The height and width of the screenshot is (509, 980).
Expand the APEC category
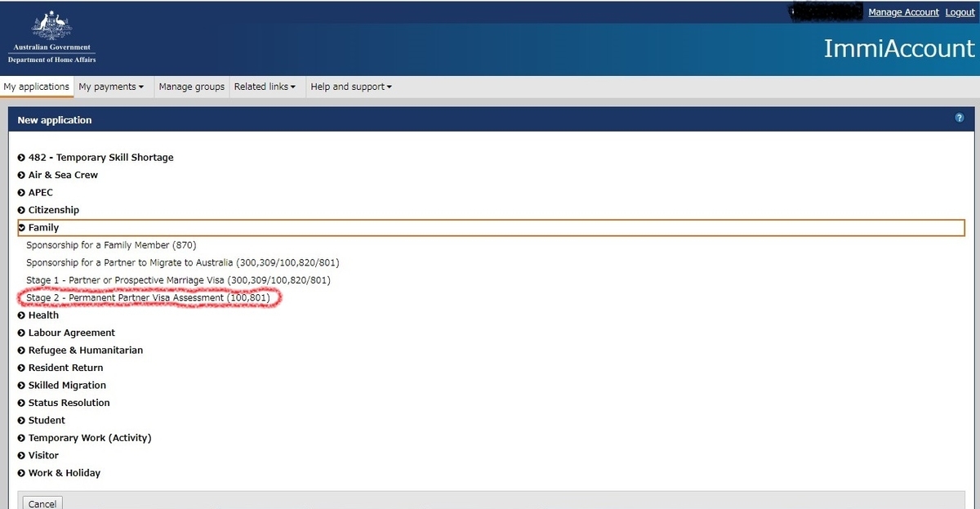[35, 193]
